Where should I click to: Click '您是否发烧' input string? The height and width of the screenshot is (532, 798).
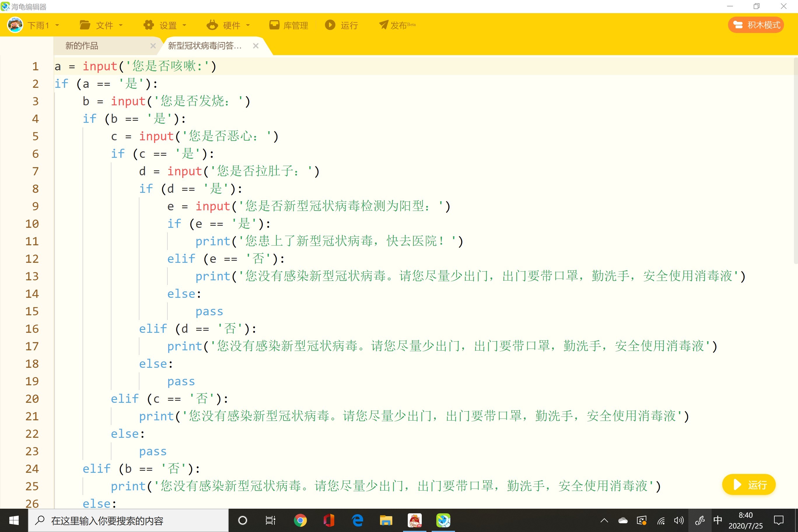pos(199,101)
